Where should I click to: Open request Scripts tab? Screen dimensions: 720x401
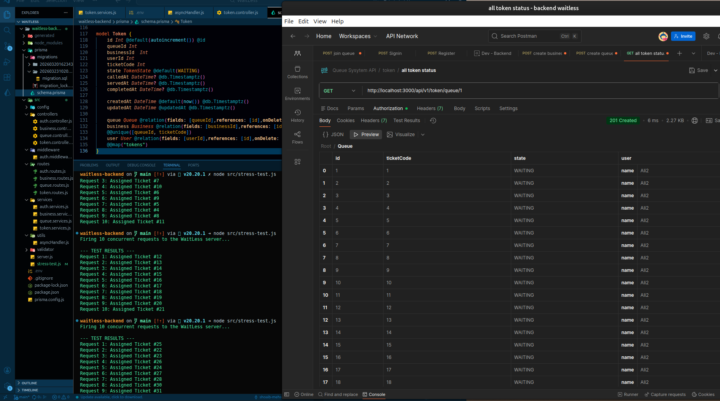coord(482,109)
